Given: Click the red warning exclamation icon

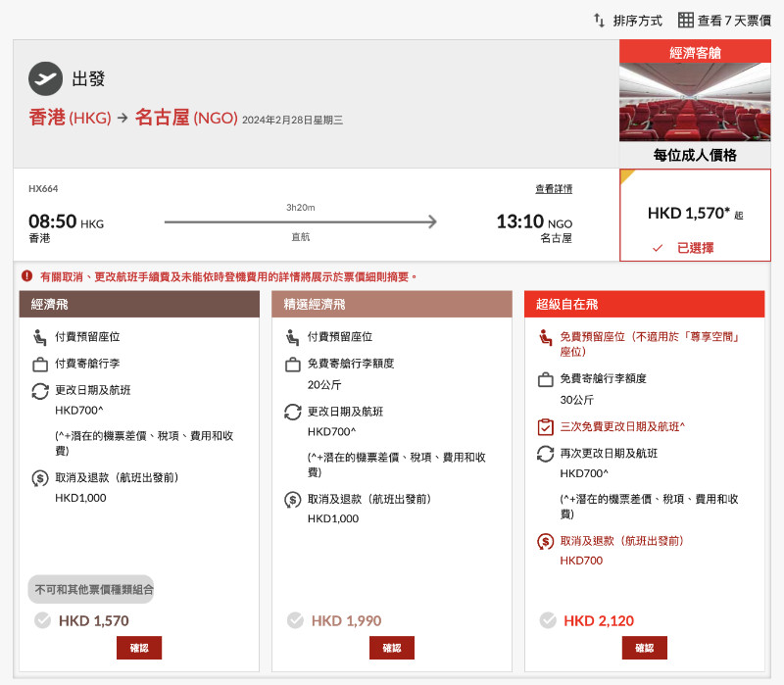Looking at the screenshot, I should [27, 276].
